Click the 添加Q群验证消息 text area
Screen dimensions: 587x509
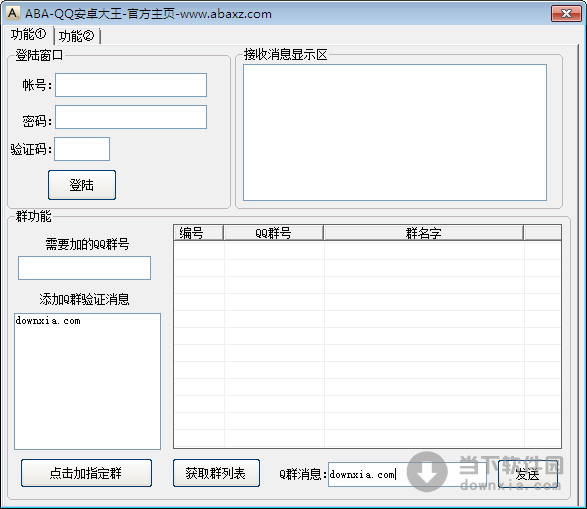88,381
